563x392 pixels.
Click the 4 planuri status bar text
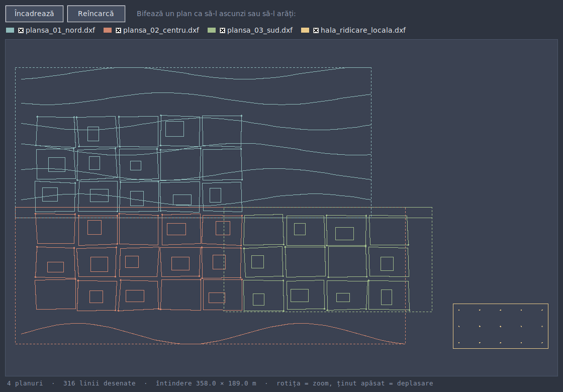coord(25,383)
